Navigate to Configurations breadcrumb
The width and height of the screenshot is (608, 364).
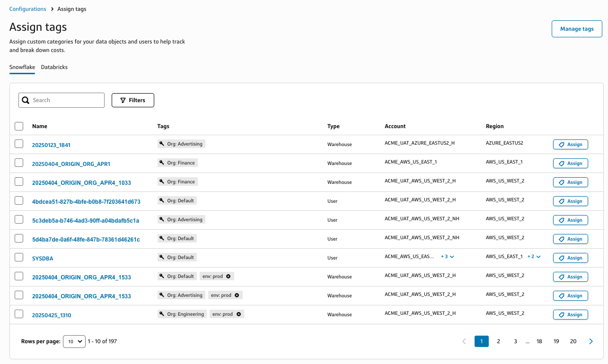click(28, 9)
